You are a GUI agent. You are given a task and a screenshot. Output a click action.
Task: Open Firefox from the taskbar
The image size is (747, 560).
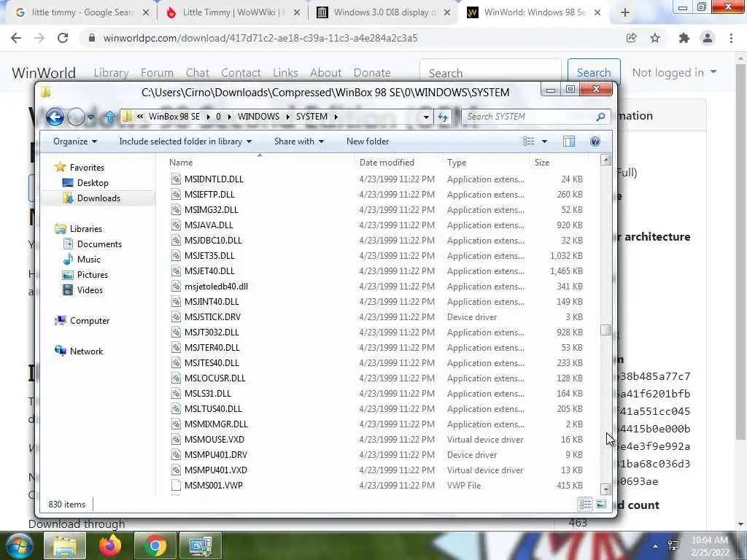[110, 545]
